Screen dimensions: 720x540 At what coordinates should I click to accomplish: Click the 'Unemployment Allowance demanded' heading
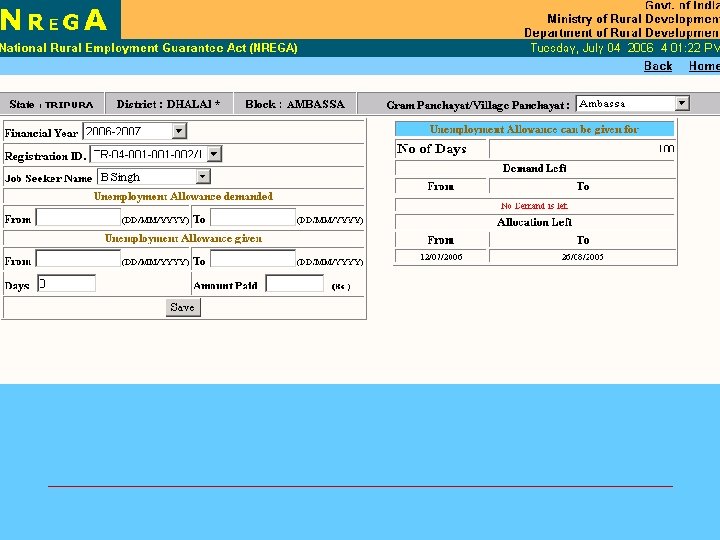pyautogui.click(x=183, y=197)
